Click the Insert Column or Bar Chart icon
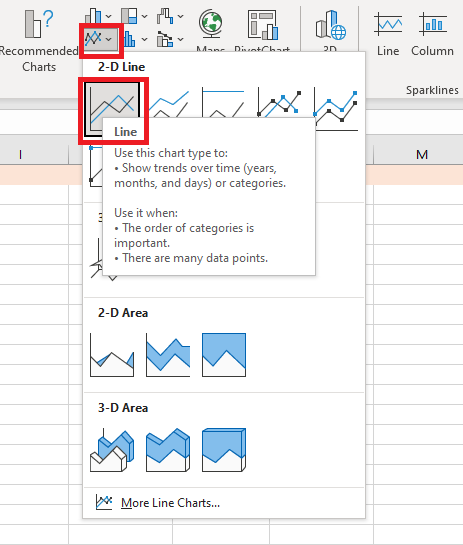This screenshot has height=545, width=463. [x=93, y=16]
